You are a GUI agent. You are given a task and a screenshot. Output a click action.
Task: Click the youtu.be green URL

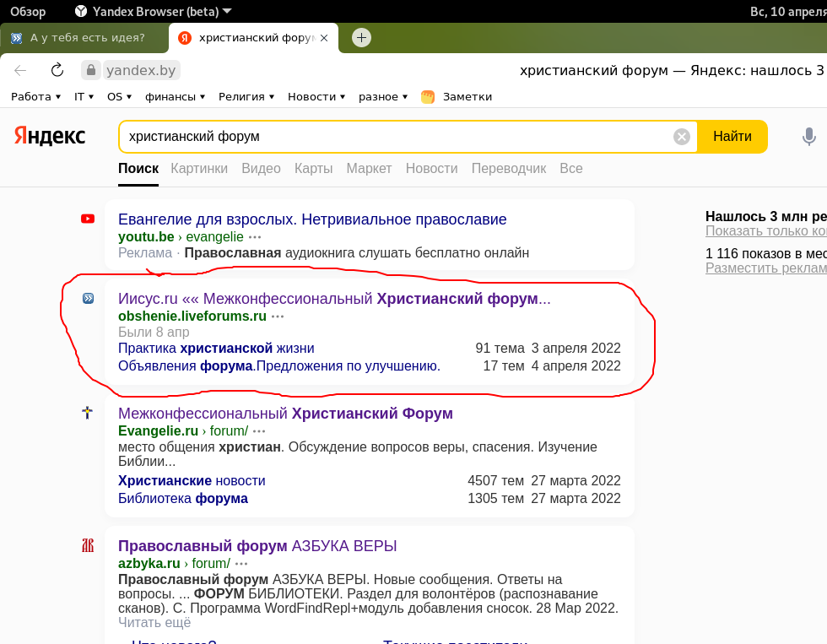146,237
